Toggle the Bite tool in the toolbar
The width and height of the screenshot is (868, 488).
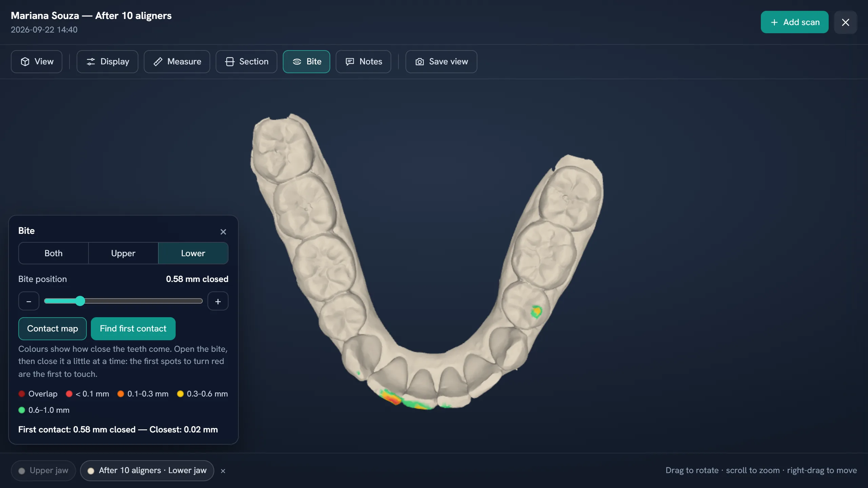tap(307, 62)
